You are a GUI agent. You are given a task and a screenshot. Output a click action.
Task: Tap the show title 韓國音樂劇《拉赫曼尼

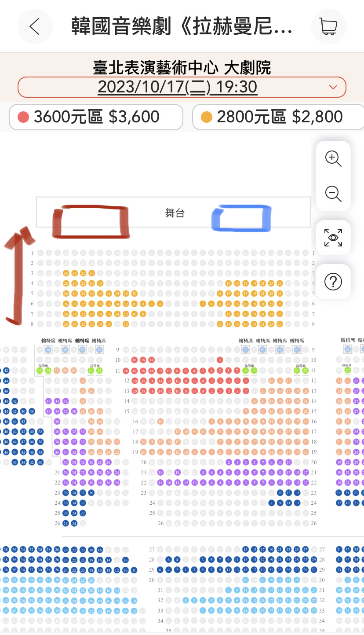click(x=182, y=27)
